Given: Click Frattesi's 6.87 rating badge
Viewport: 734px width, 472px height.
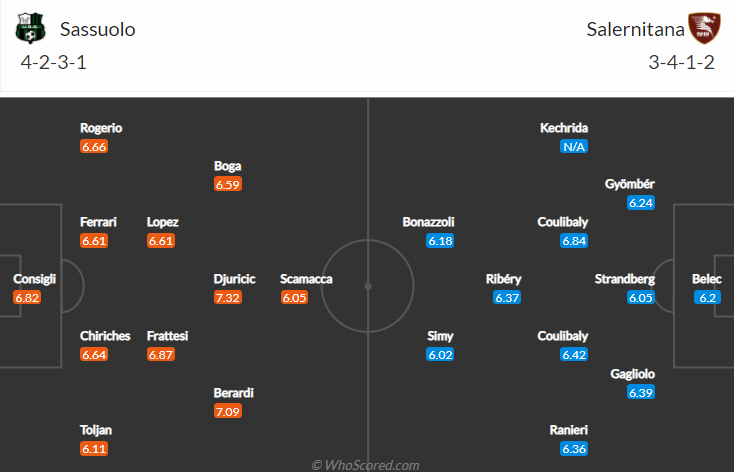Looking at the screenshot, I should pyautogui.click(x=161, y=354).
